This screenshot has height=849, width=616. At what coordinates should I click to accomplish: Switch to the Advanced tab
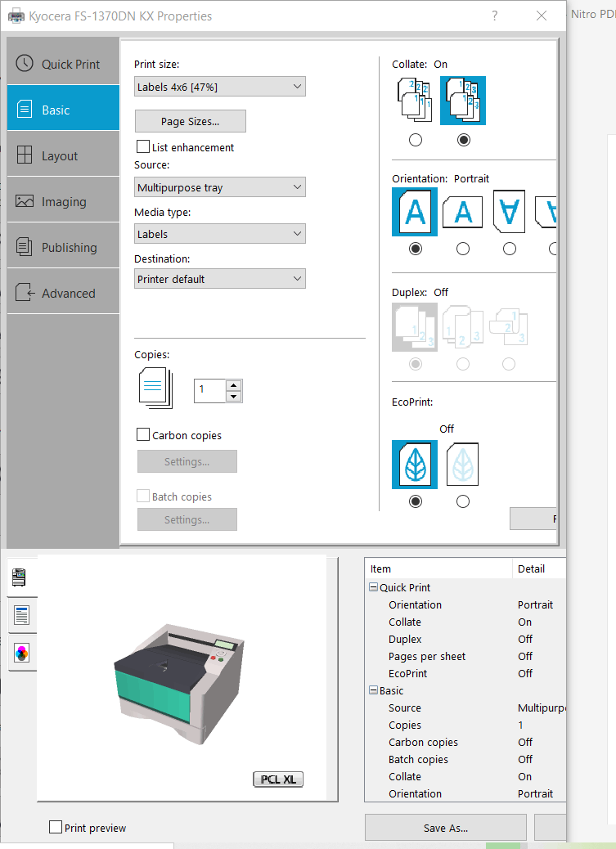(63, 291)
